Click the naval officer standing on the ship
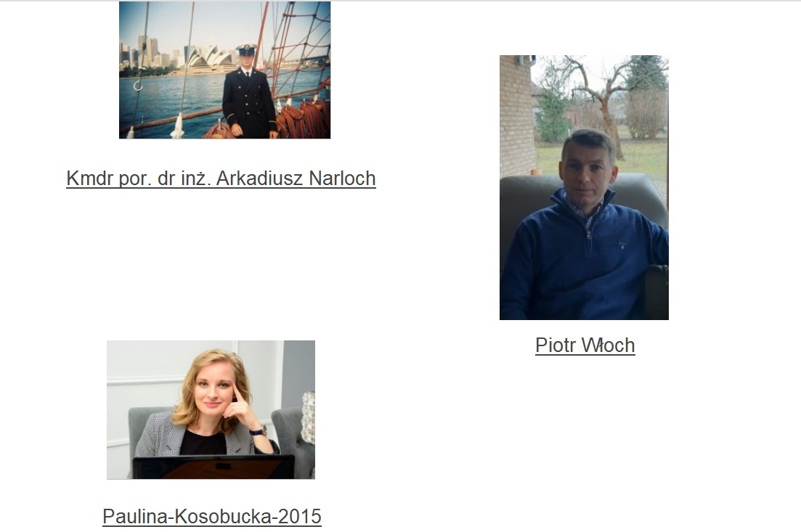The height and width of the screenshot is (532, 801). pos(249,92)
